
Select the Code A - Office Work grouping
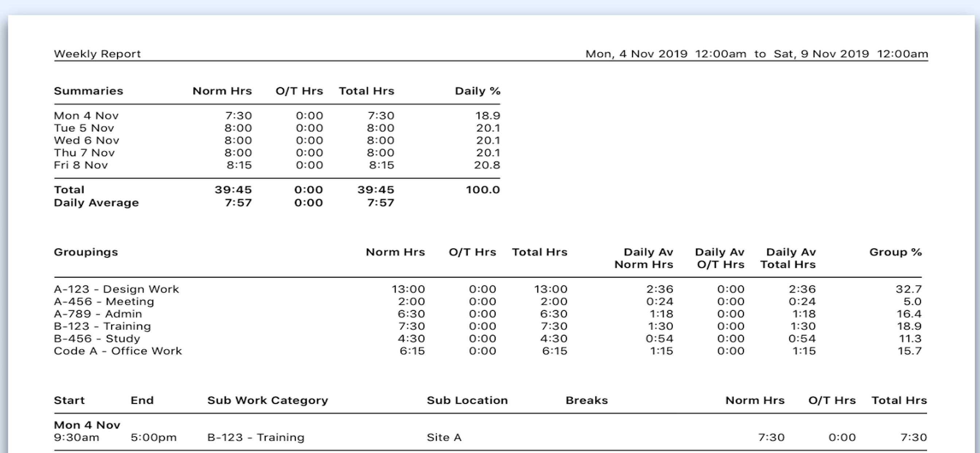tap(118, 351)
